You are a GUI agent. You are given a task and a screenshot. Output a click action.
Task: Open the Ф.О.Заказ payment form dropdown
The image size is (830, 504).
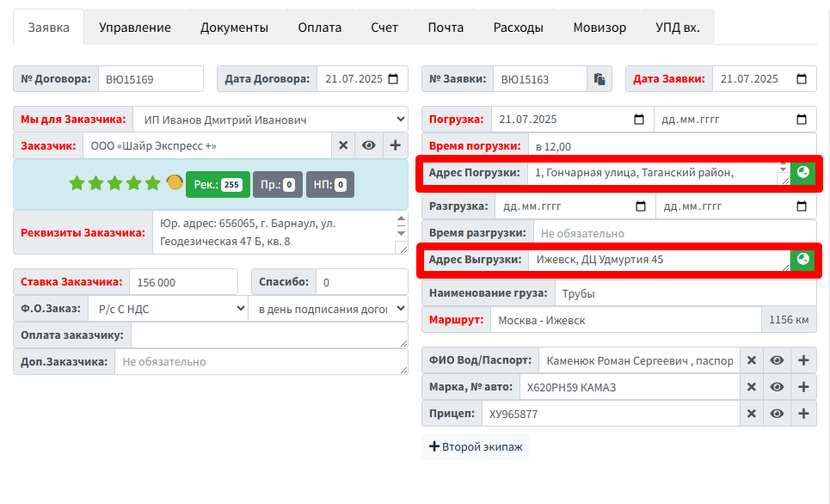coord(168,309)
